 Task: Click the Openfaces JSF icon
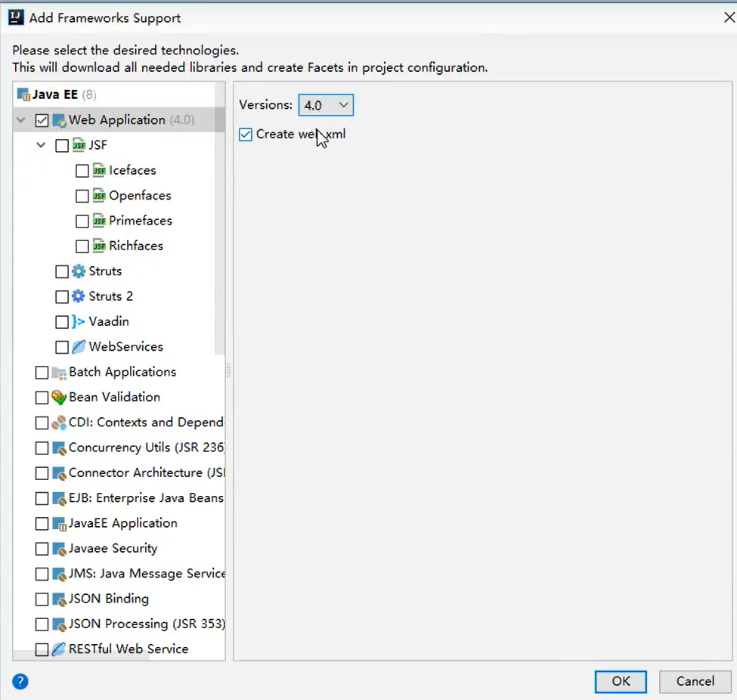[99, 196]
